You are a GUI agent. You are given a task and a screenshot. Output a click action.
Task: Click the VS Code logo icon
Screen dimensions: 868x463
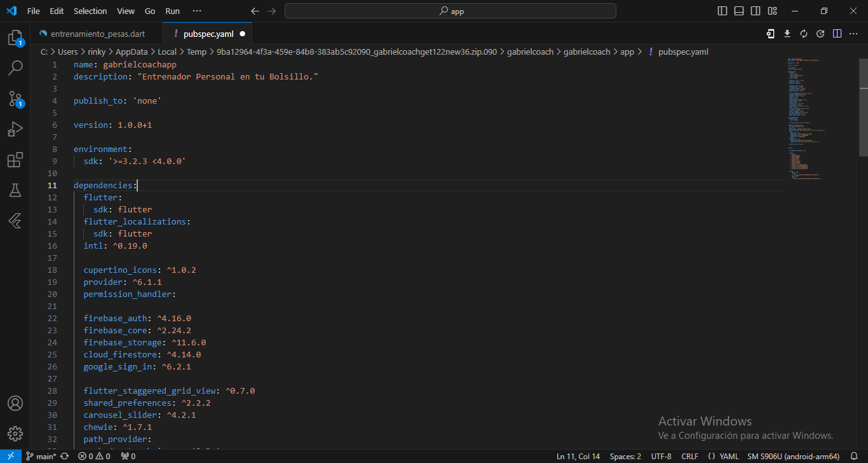[x=11, y=11]
